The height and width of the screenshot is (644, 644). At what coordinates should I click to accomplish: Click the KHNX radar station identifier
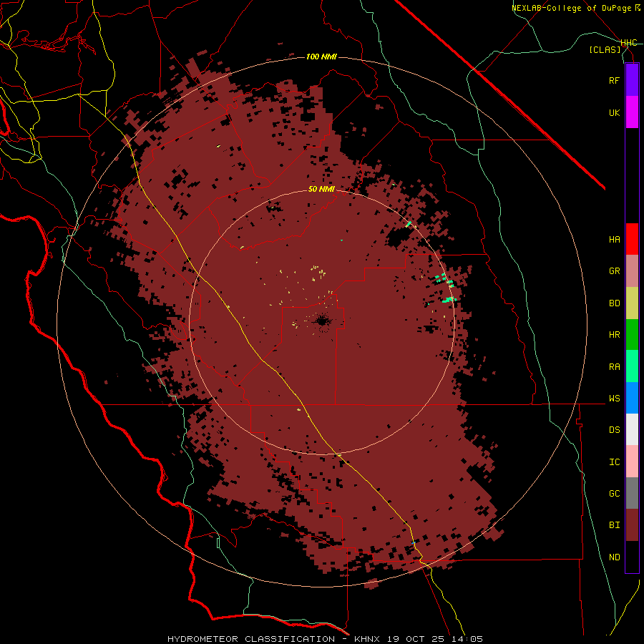point(367,639)
